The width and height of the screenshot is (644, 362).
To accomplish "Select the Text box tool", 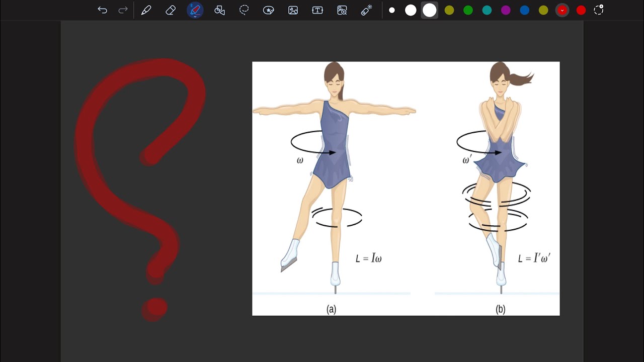I will point(317,10).
